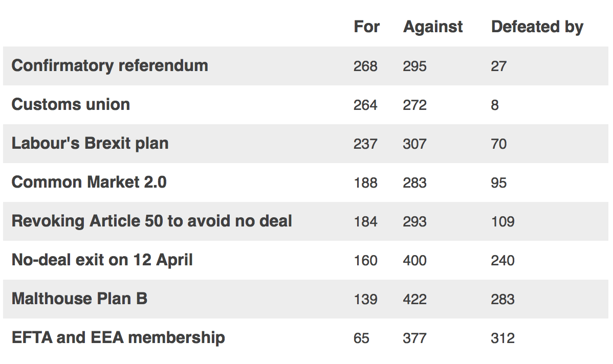Select the 'Malthouse Plan B' row label
Screen dimensions: 613x364
coord(79,299)
